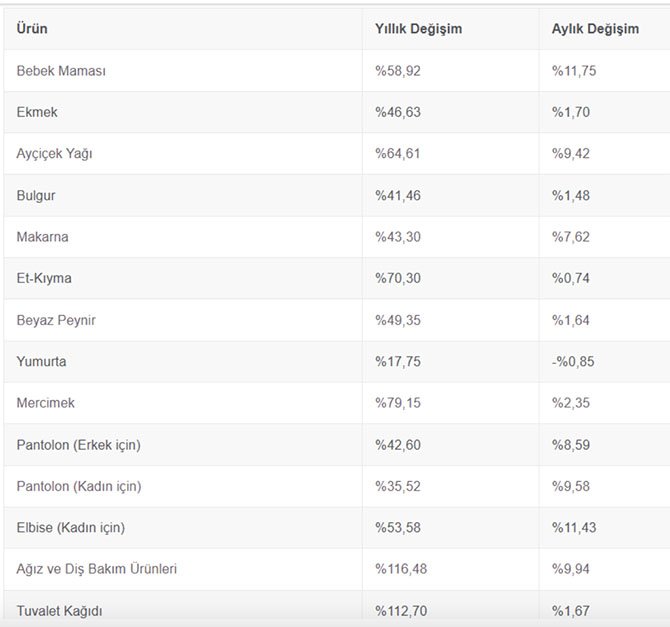This screenshot has height=627, width=670.
Task: Select the Mercimek yearly change %79,15
Action: click(398, 403)
